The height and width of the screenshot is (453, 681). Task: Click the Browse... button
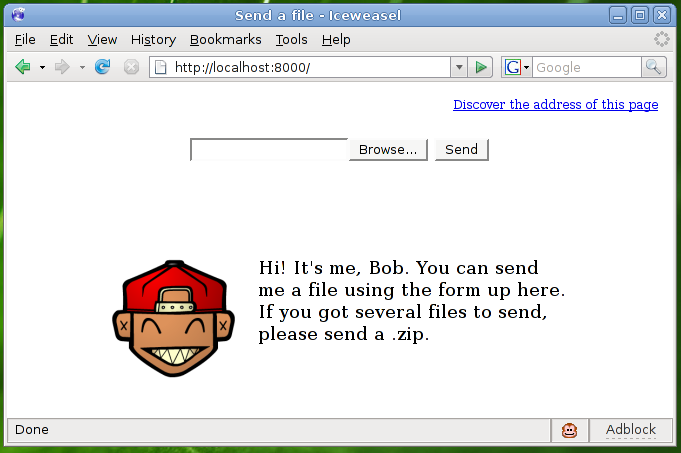coord(388,149)
